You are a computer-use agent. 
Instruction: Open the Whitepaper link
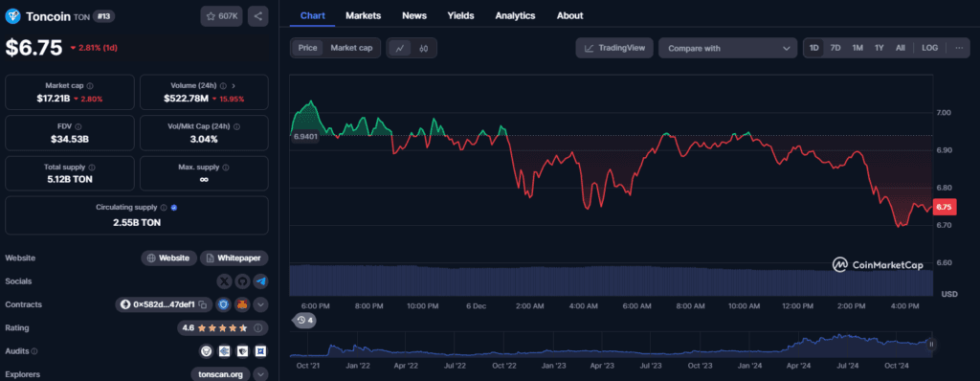coord(234,258)
